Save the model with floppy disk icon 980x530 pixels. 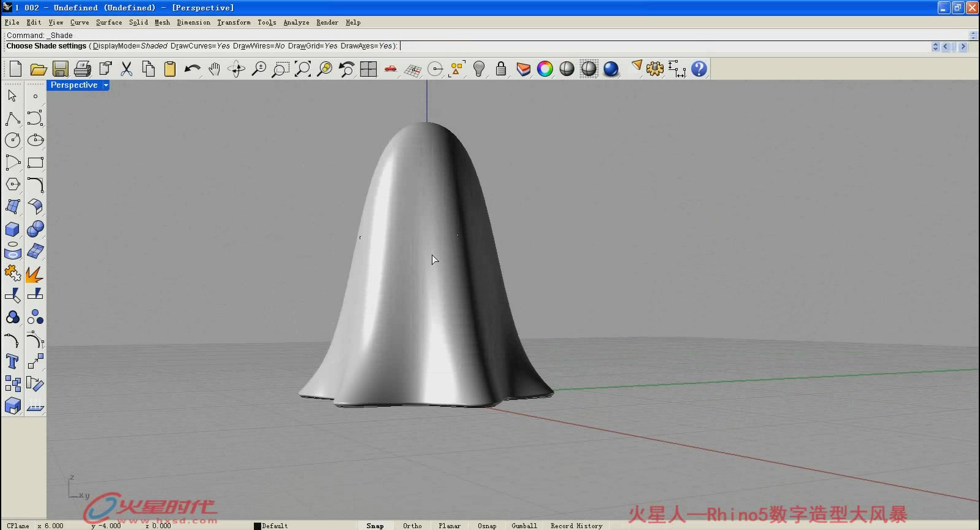tap(60, 69)
